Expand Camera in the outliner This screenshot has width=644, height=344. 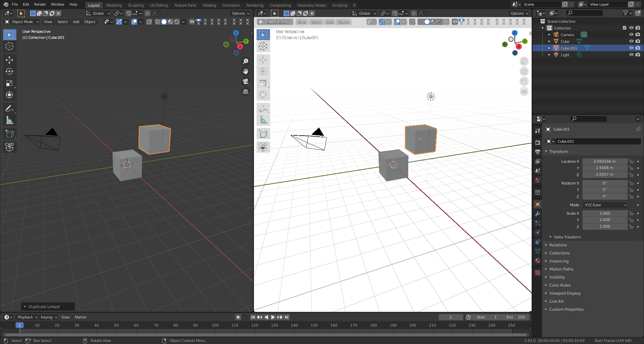pyautogui.click(x=549, y=35)
